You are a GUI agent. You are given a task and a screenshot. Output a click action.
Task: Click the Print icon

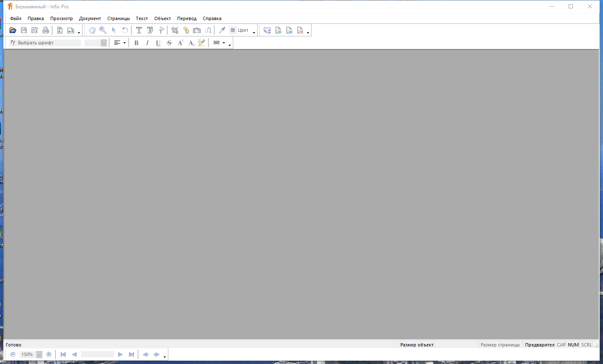tap(46, 31)
